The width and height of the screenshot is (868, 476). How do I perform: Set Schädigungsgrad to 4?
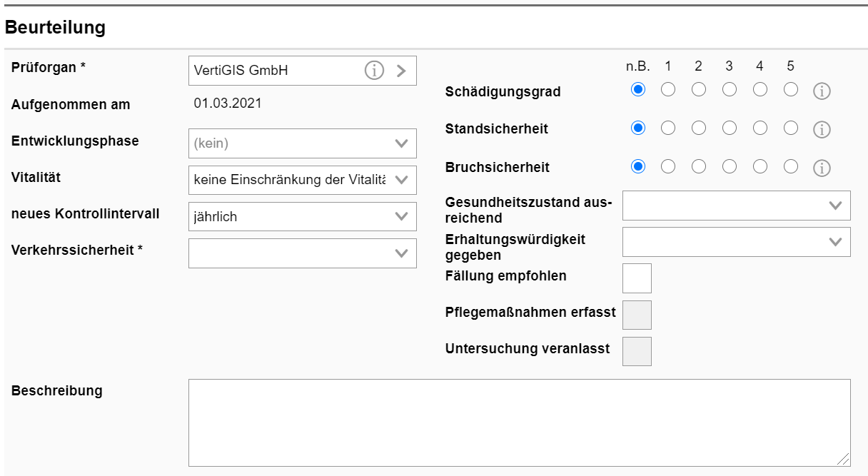760,90
